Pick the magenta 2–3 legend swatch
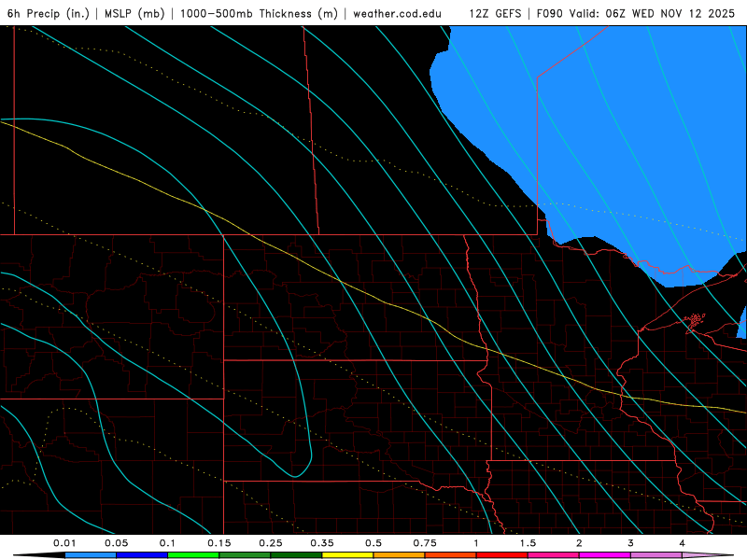747x560 pixels. click(605, 555)
